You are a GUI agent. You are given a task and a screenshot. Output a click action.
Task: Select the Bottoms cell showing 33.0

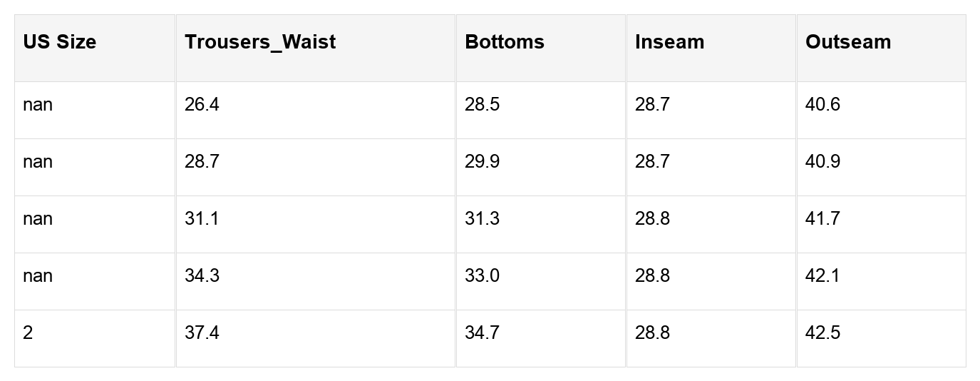pos(483,276)
